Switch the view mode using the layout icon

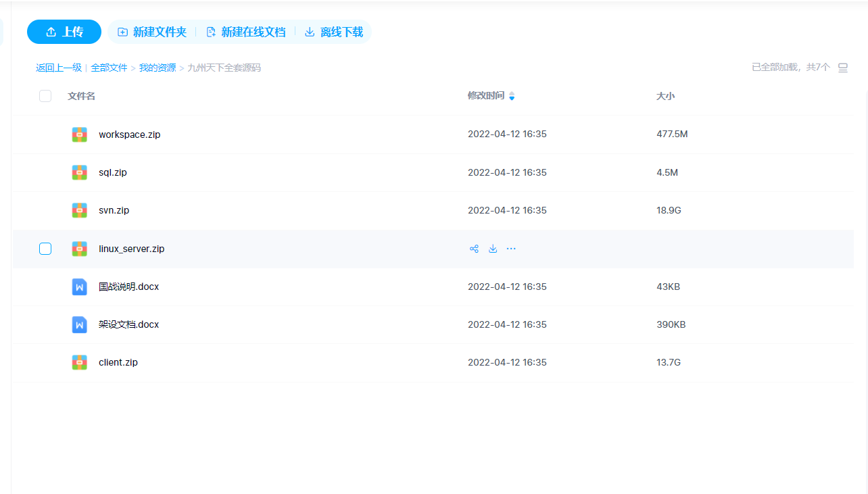pos(843,67)
